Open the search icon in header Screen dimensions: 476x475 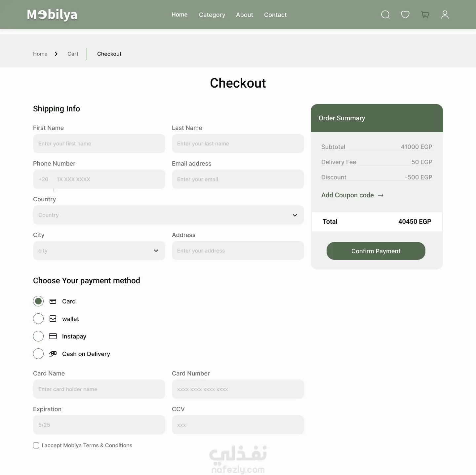pyautogui.click(x=385, y=15)
